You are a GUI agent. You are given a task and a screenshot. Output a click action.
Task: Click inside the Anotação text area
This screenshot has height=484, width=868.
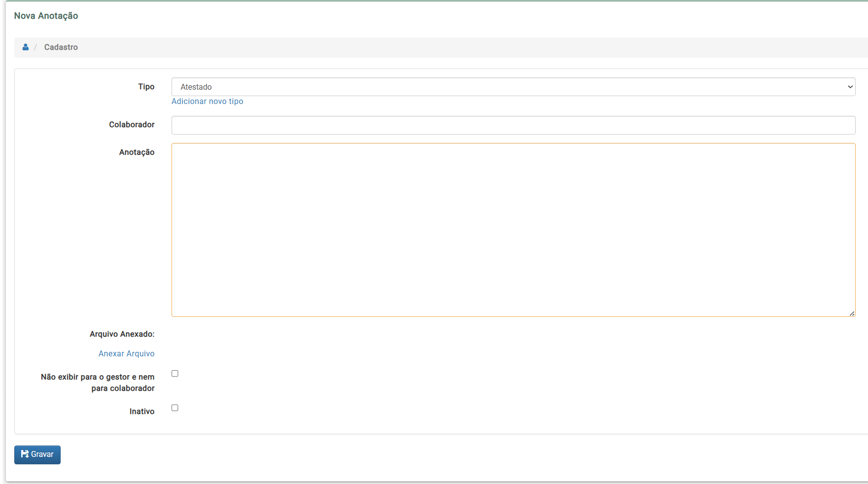pos(513,230)
